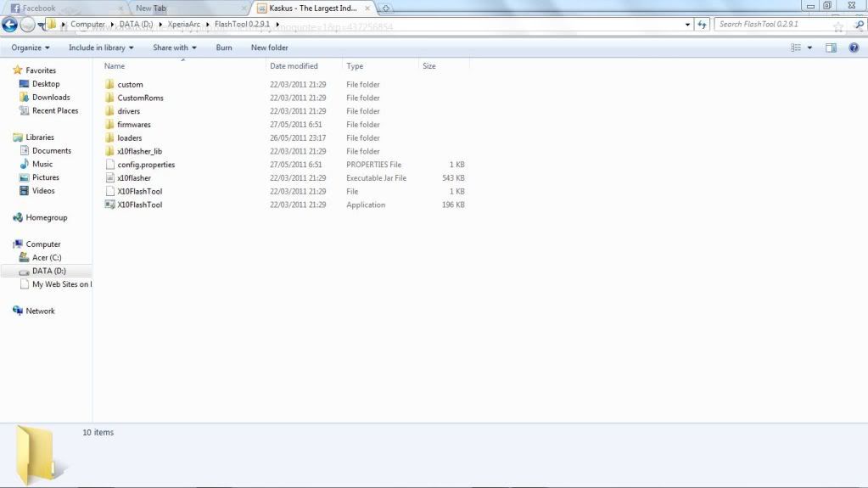Close the Kaskus tab
This screenshot has height=488, width=868.
point(367,8)
